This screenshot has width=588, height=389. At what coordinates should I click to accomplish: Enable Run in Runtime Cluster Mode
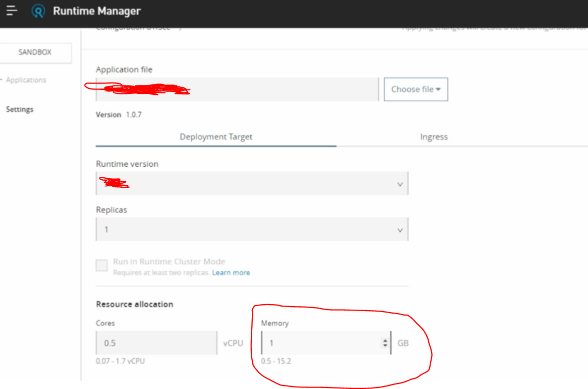click(x=101, y=265)
